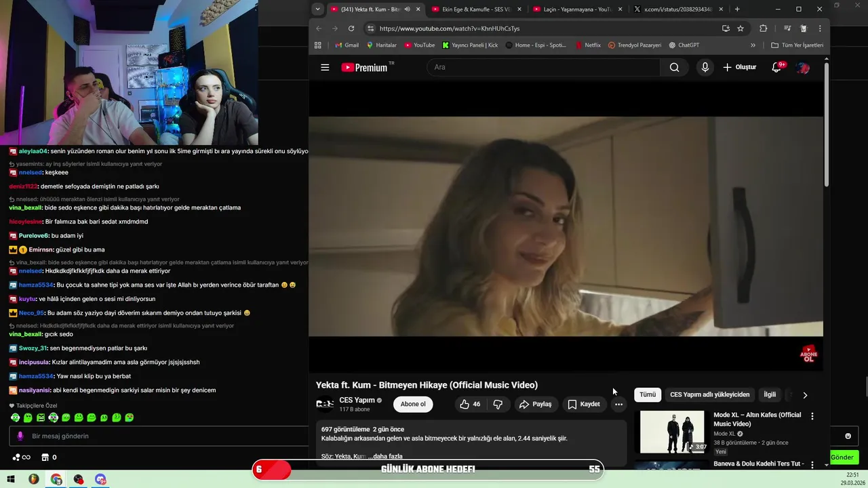Screen dimensions: 868x488
Task: Select CES Yapım adlı yükleyiciden chip
Action: point(710,394)
